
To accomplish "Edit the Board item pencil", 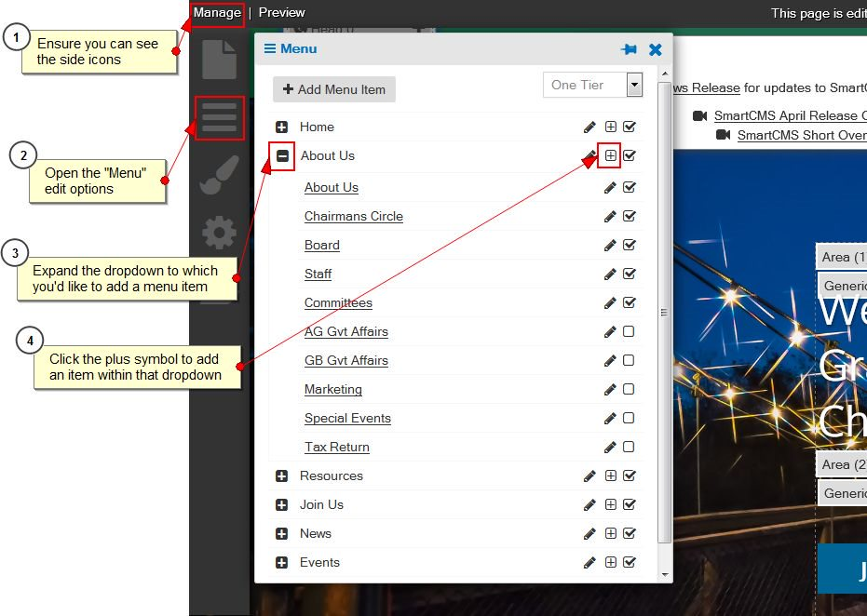I will click(610, 246).
